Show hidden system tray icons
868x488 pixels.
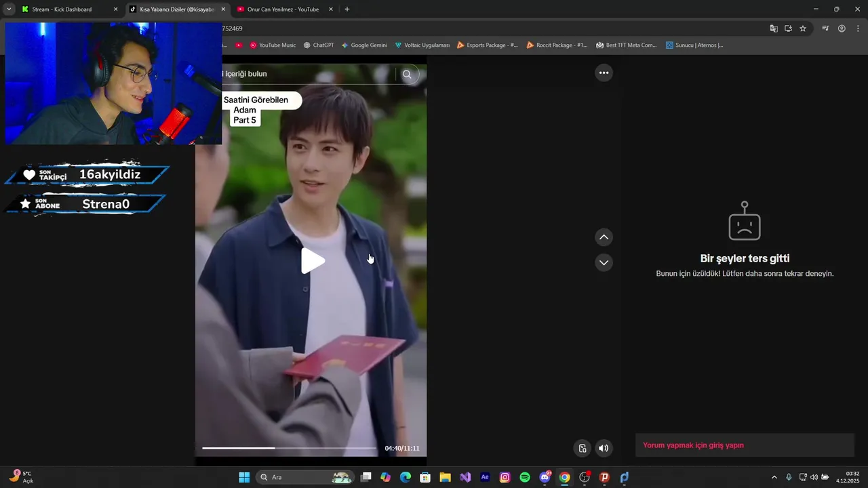click(x=774, y=477)
